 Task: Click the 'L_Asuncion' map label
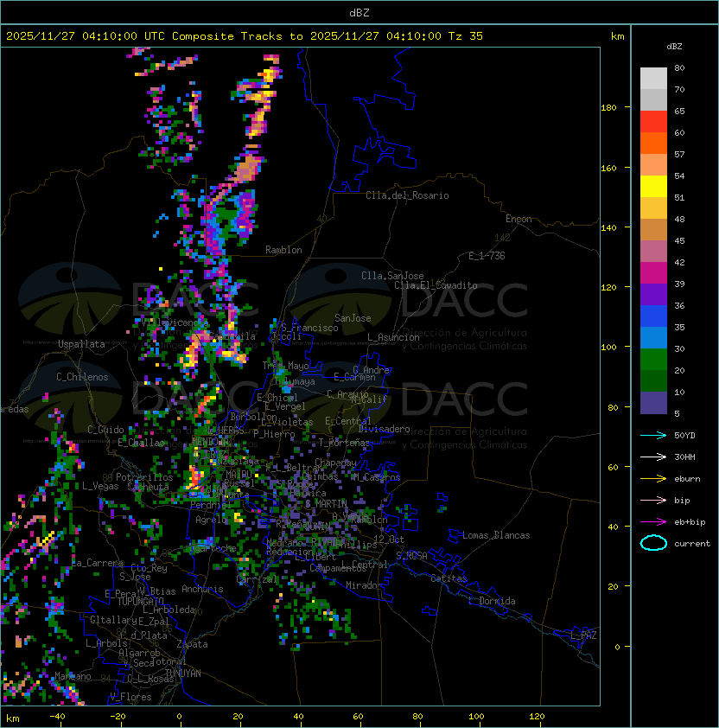393,337
